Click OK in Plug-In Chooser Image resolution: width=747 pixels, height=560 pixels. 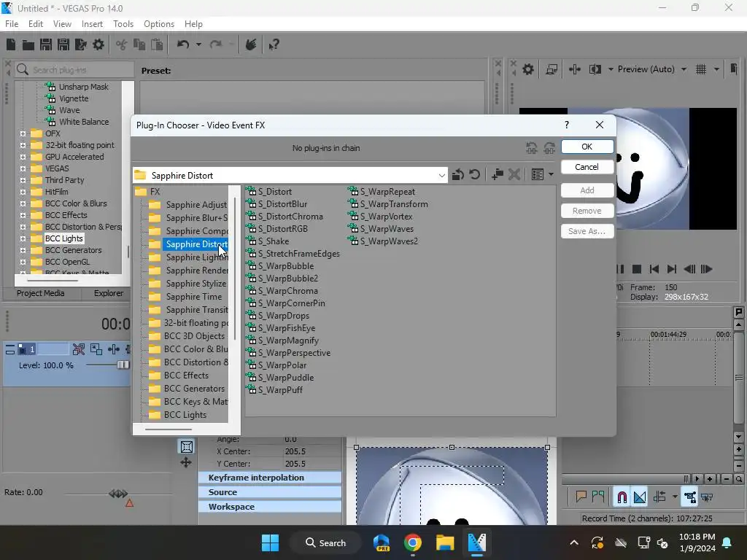(x=587, y=147)
